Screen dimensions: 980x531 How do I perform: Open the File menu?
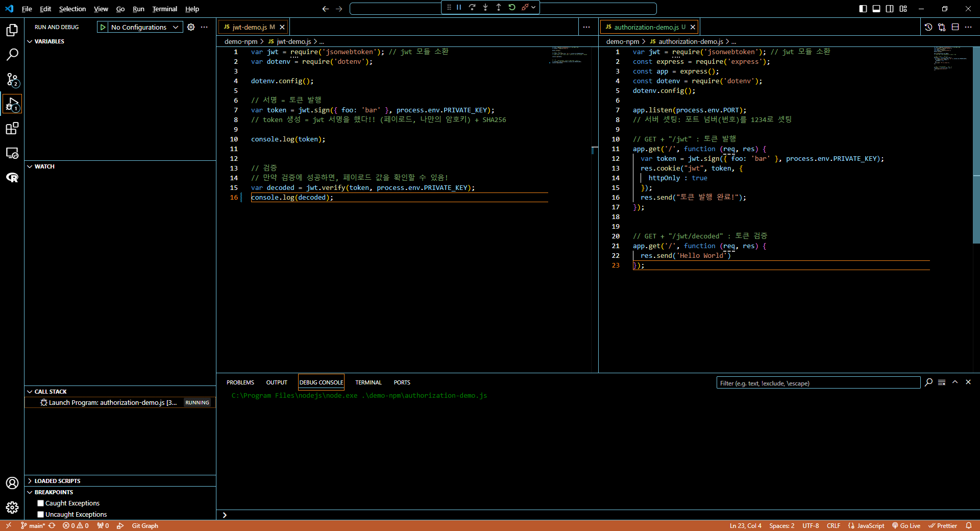(x=27, y=9)
